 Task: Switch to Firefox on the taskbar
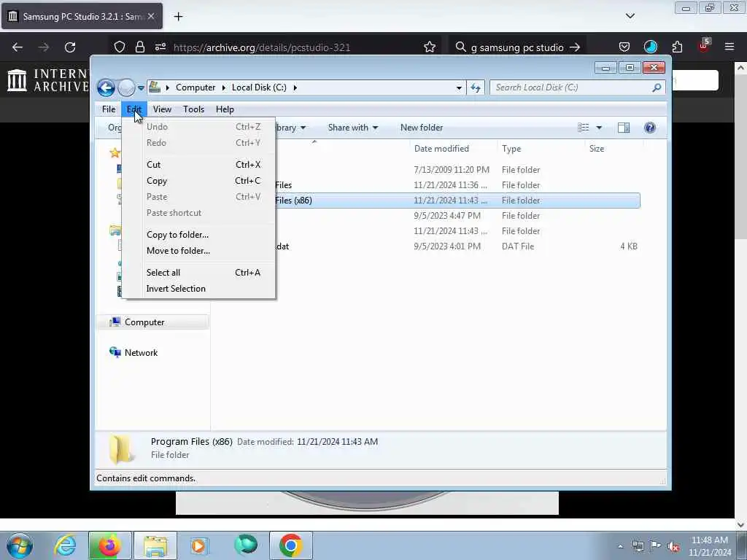(109, 545)
